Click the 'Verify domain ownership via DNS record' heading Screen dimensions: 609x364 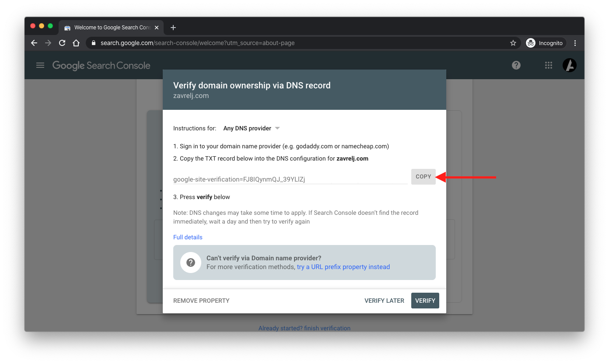pos(252,85)
